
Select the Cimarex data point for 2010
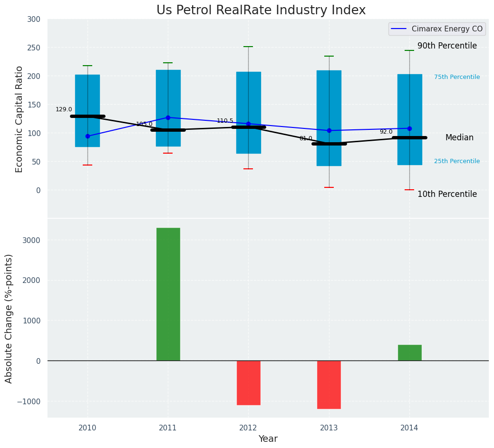[87, 136]
